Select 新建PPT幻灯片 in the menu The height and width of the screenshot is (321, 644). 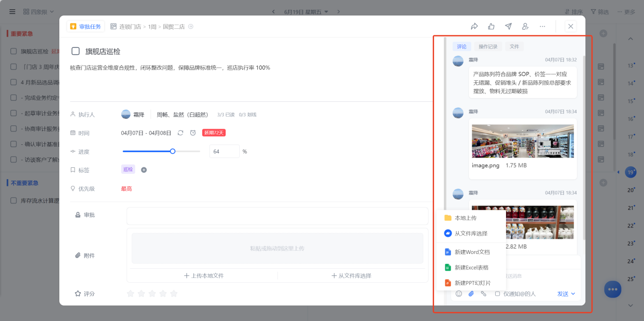click(472, 283)
